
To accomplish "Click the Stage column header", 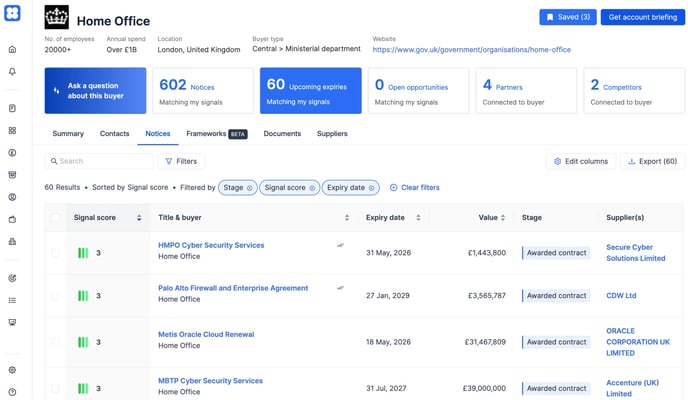I will point(531,218).
